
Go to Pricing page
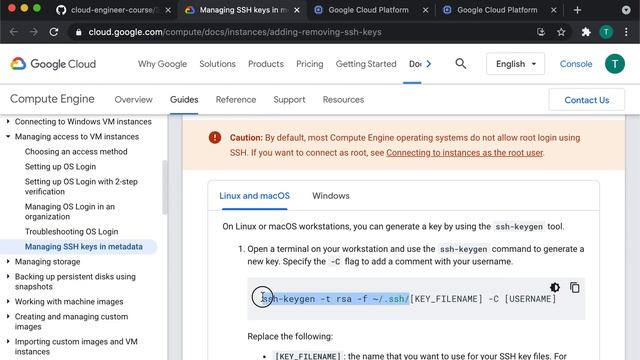[310, 64]
